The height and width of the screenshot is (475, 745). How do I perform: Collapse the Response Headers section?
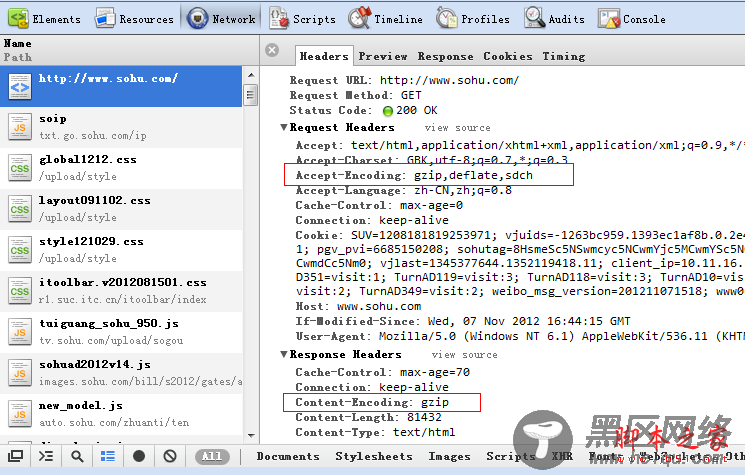click(x=284, y=354)
